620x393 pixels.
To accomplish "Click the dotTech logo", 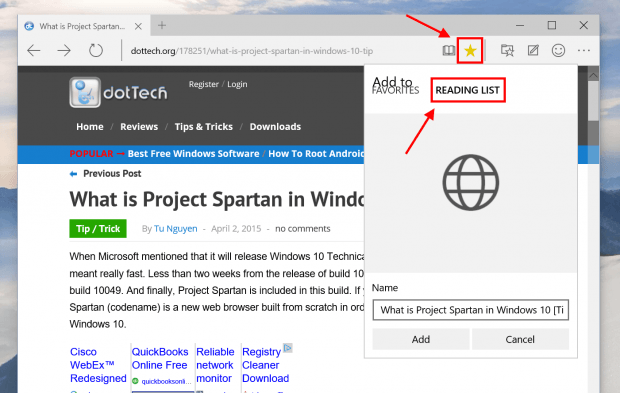I will point(118,93).
